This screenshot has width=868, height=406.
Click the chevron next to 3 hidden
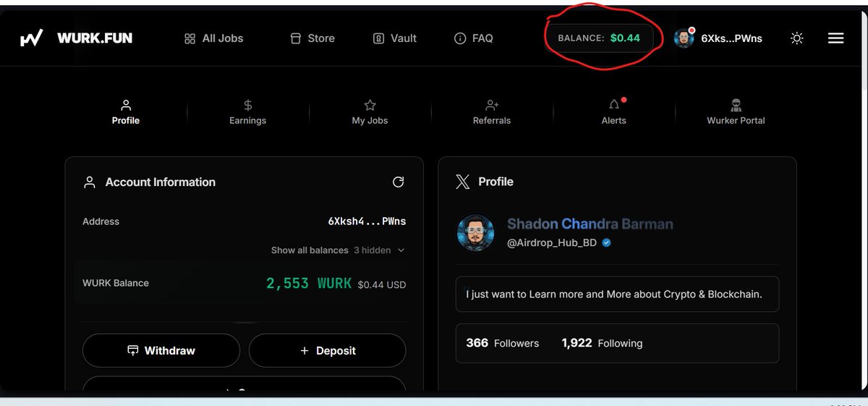click(x=401, y=250)
